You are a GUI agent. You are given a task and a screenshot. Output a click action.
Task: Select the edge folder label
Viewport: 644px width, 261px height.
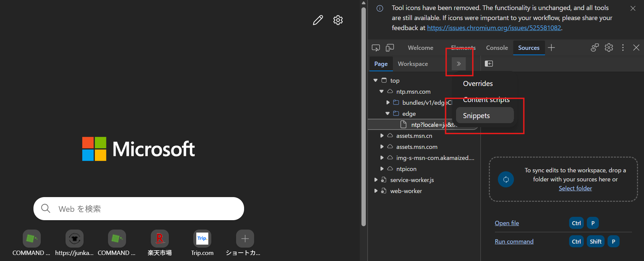[x=409, y=114]
